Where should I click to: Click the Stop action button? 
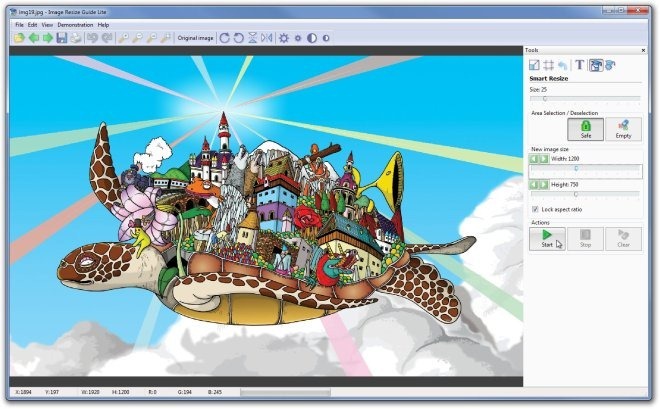pos(585,239)
